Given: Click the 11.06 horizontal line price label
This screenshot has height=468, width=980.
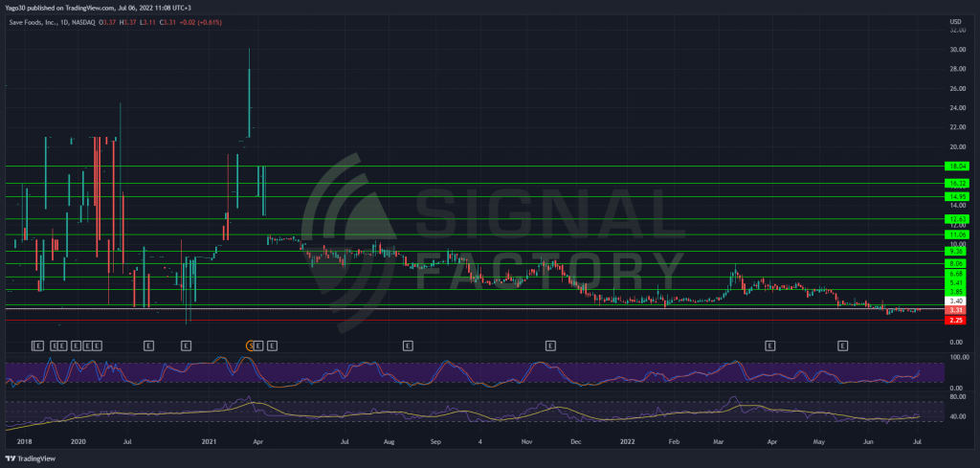Looking at the screenshot, I should [x=957, y=234].
